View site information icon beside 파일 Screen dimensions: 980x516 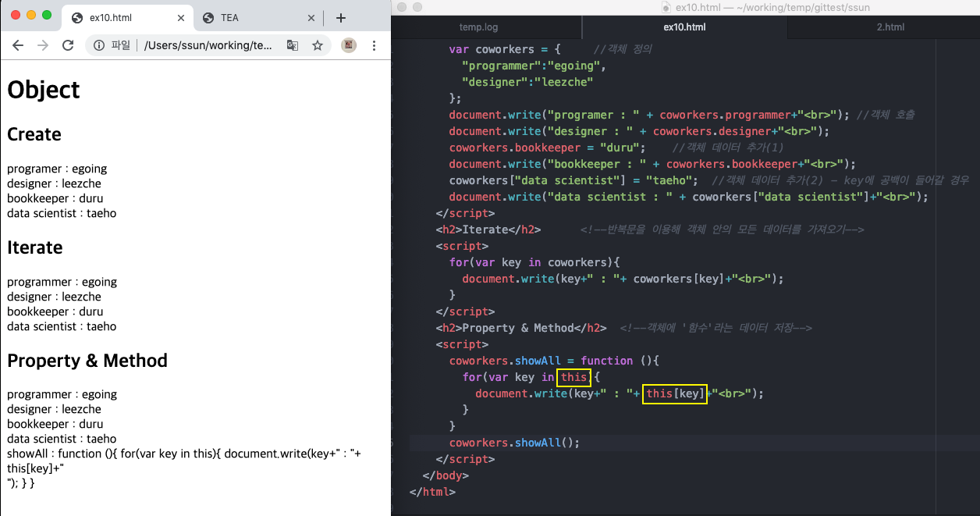(99, 46)
